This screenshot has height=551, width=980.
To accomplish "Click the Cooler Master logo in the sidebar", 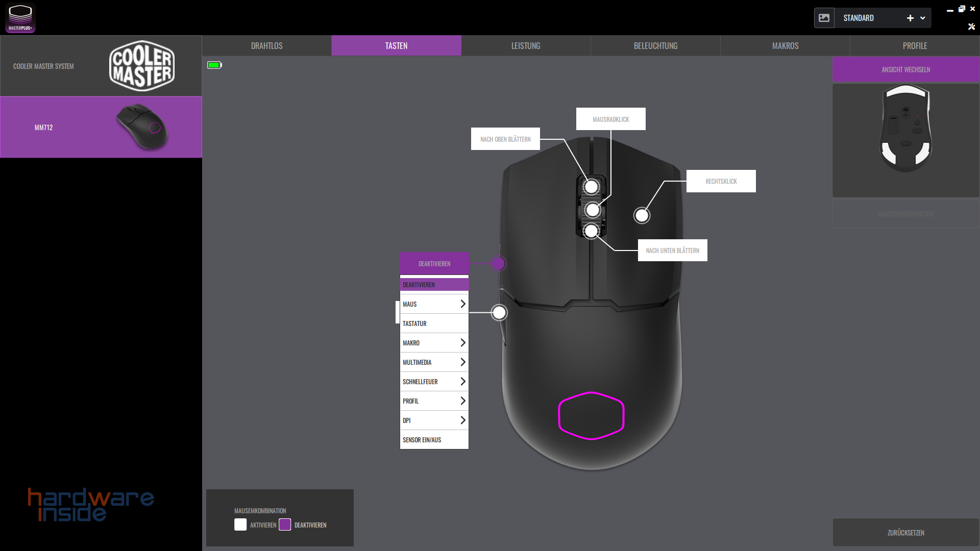I will pos(141,65).
